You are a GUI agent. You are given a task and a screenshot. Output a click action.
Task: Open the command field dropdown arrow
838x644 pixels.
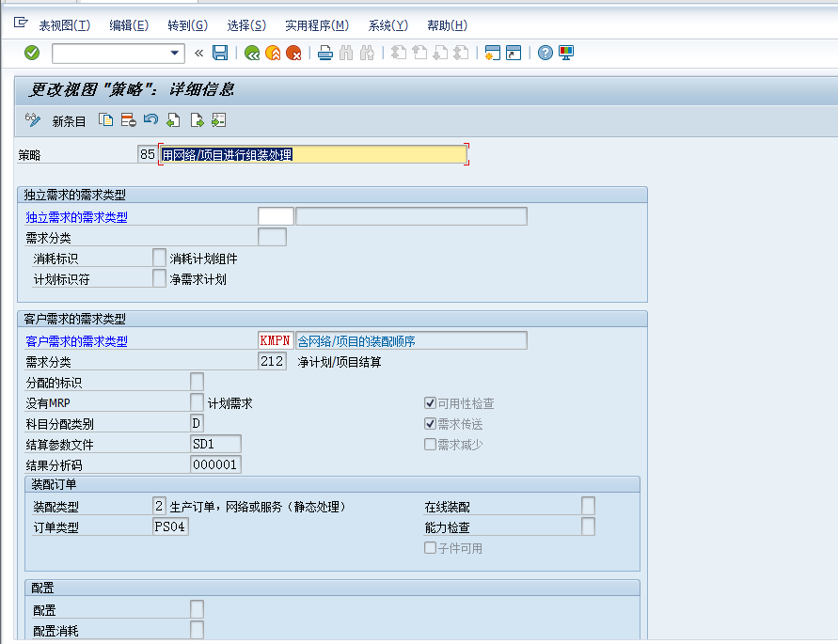pos(176,54)
